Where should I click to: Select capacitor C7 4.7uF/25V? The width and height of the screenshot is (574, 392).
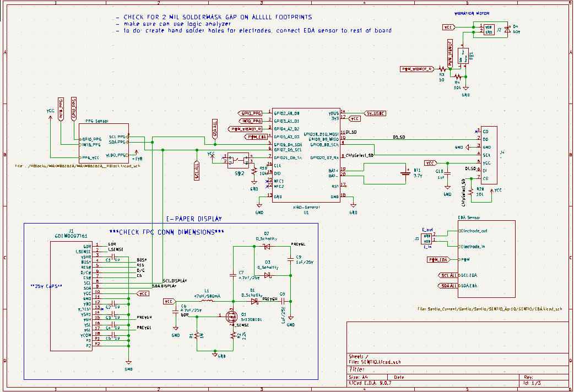(x=233, y=274)
